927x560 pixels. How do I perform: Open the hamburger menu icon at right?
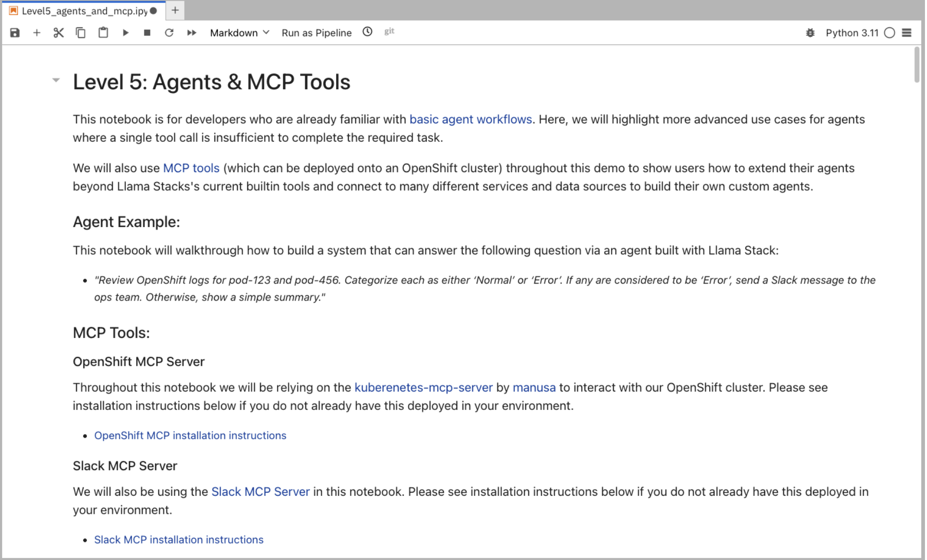(907, 33)
